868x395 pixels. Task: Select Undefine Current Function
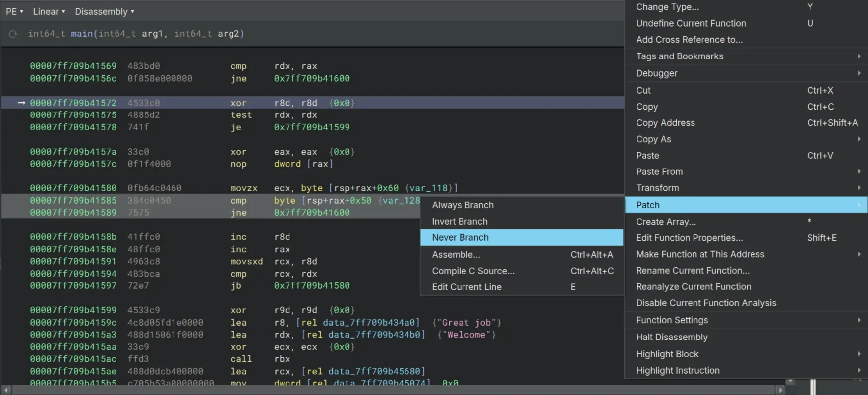[691, 23]
